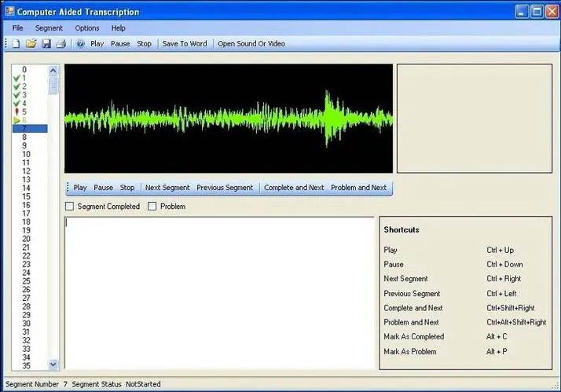561x392 pixels.
Task: Click the Alt + P shortcut text
Action: pos(497,352)
